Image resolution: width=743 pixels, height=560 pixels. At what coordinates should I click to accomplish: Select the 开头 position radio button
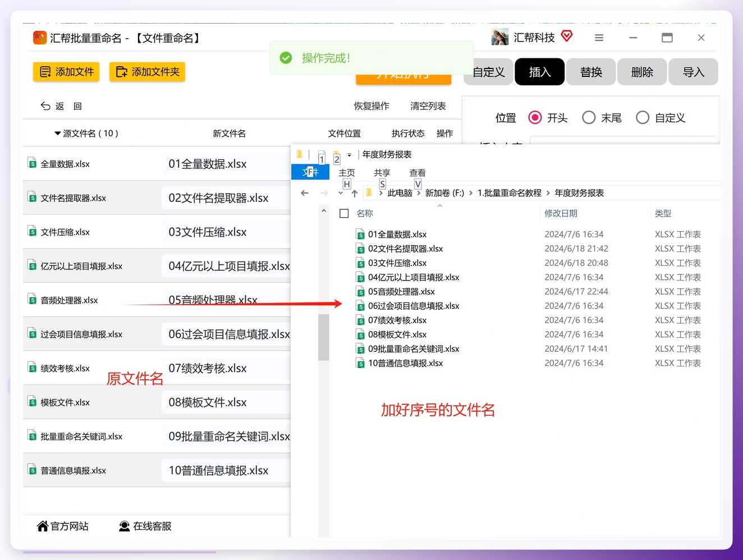(x=535, y=117)
